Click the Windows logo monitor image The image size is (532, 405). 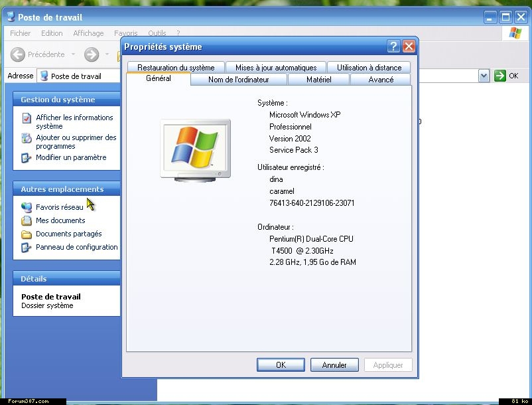(195, 150)
